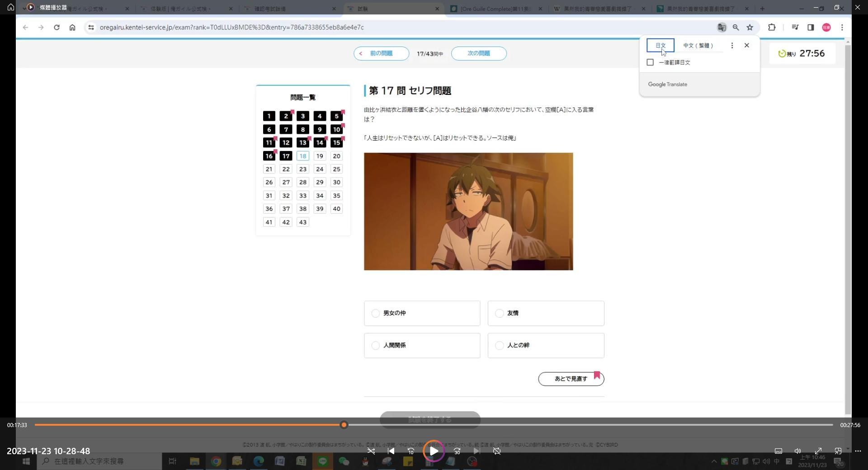Toggle repeat mode in media player
The image size is (868, 470).
pos(497,451)
